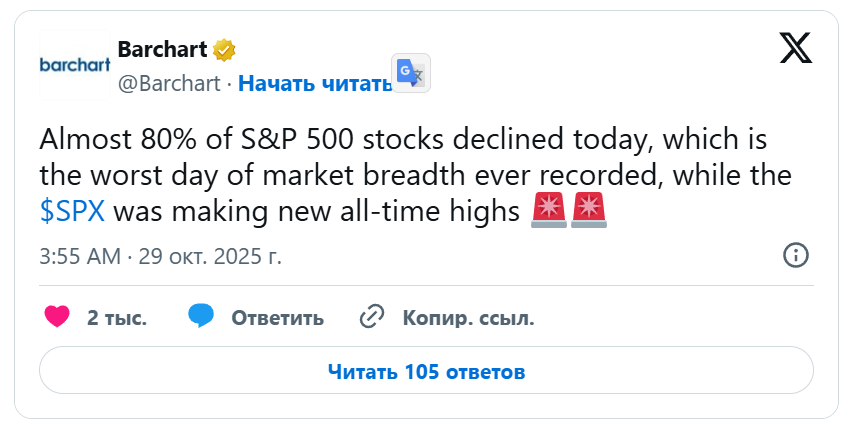The height and width of the screenshot is (443, 859).
Task: Click the blue reply bubble icon
Action: pos(201,317)
